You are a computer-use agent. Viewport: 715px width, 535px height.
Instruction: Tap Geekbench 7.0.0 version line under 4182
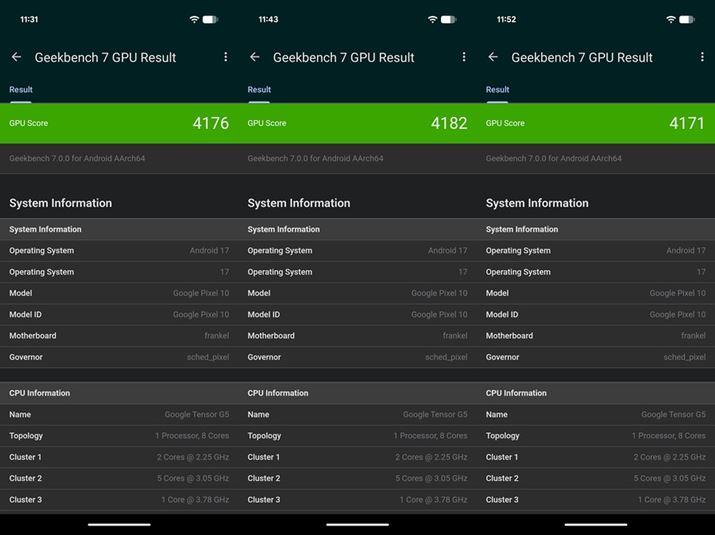click(316, 158)
